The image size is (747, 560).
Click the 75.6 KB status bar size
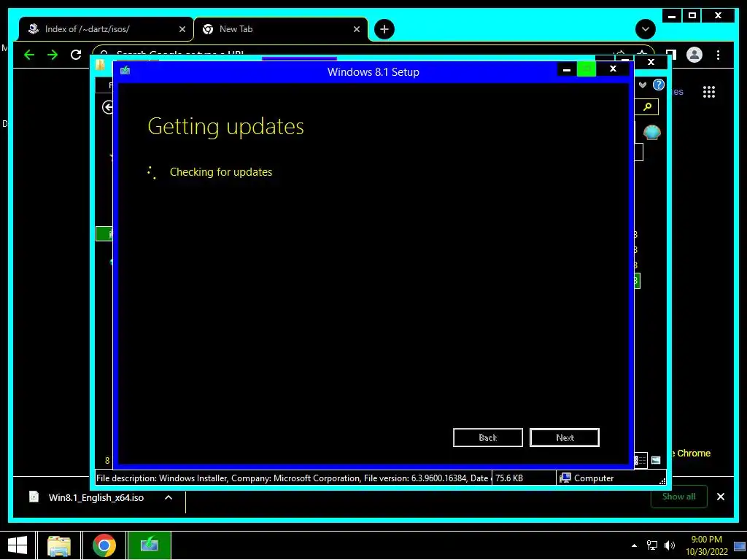point(508,478)
